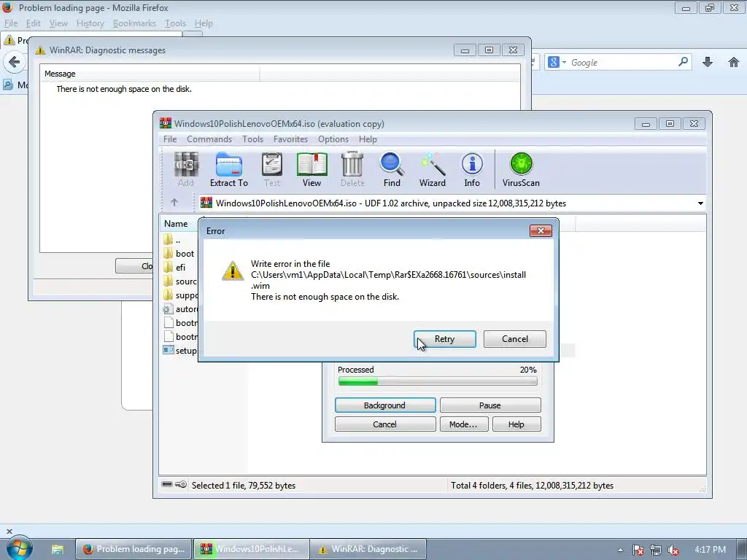Click the muted volume tray icon

pos(673,550)
